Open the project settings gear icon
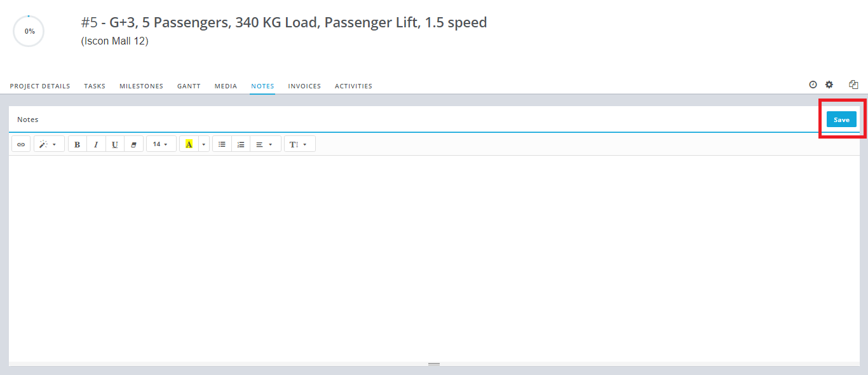Image resolution: width=868 pixels, height=375 pixels. click(829, 85)
